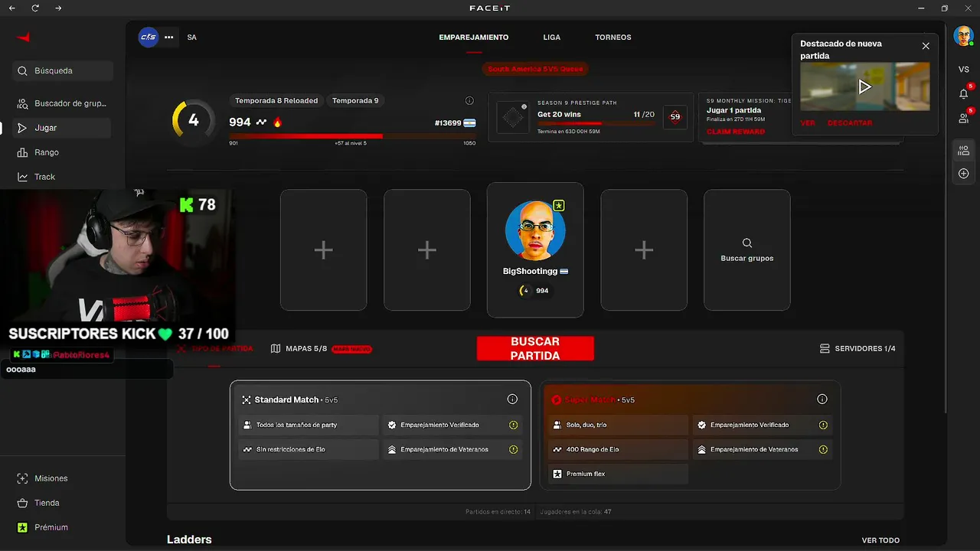Click VER TODO next to Ladders
Image resolution: width=980 pixels, height=551 pixels.
pyautogui.click(x=880, y=540)
